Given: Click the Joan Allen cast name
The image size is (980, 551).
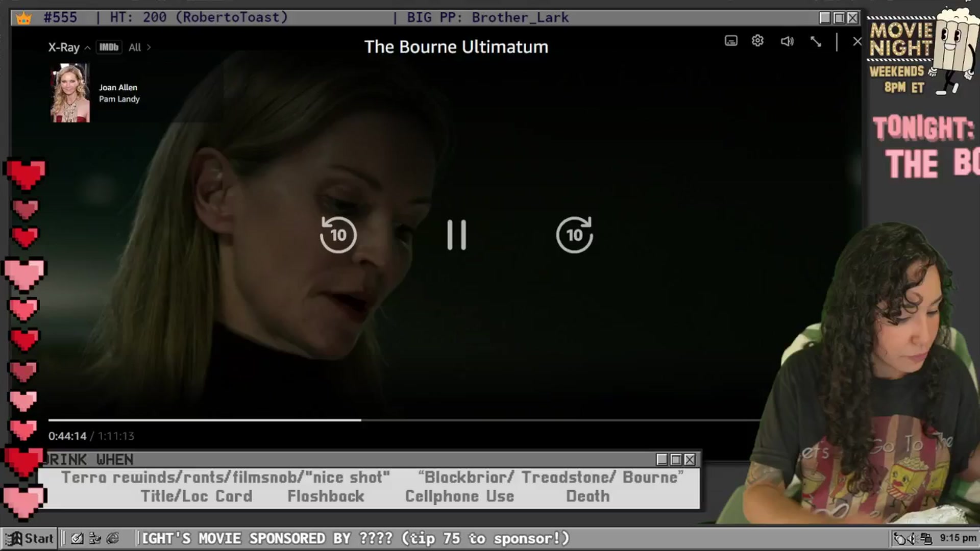Looking at the screenshot, I should [x=118, y=87].
